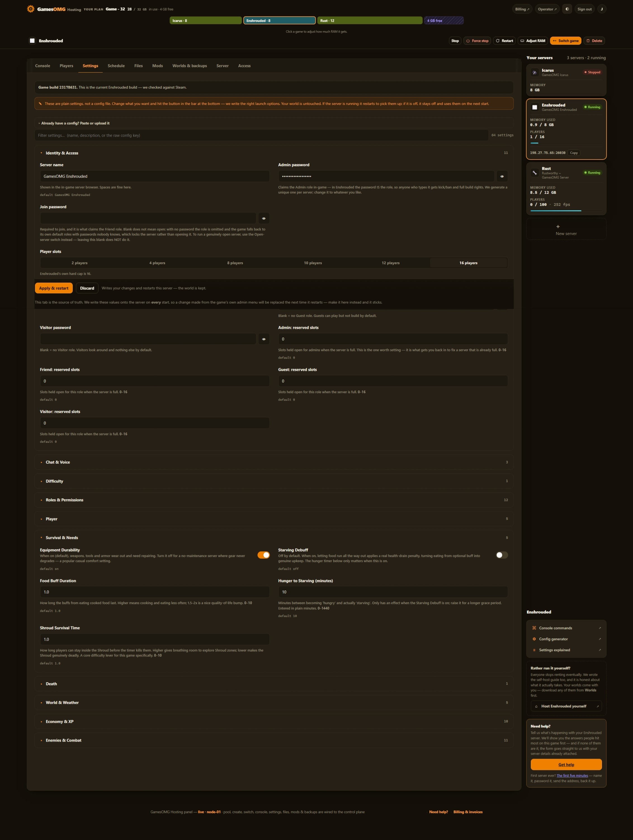Switch to Players tab
Image resolution: width=633 pixels, height=840 pixels.
(67, 66)
